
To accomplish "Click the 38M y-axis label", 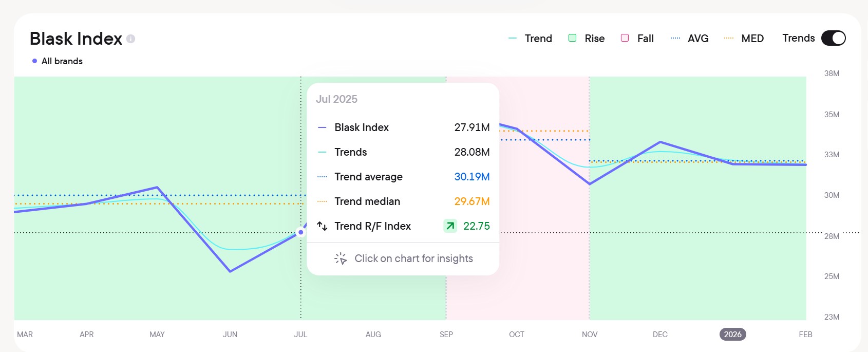I will tap(832, 73).
